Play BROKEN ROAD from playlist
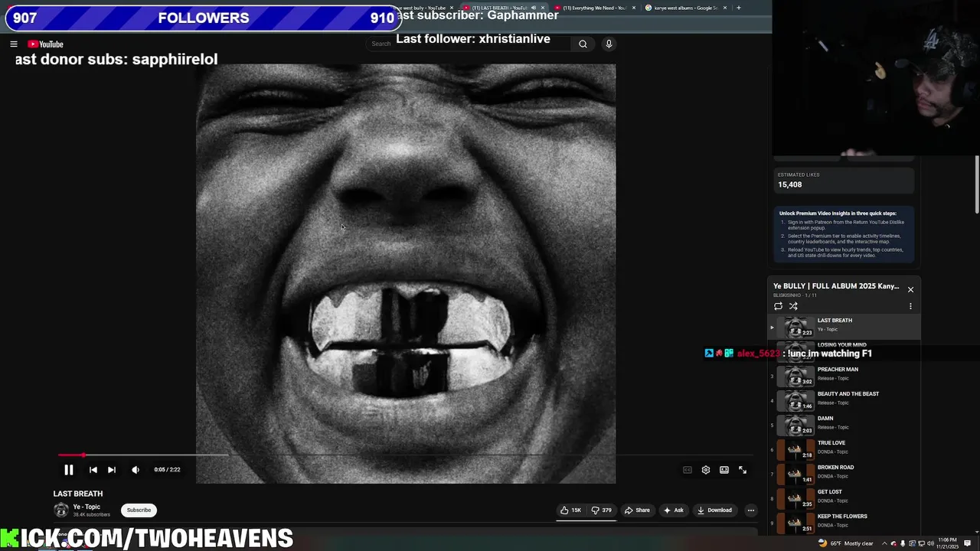Screen dimensions: 980x551 tap(844, 474)
